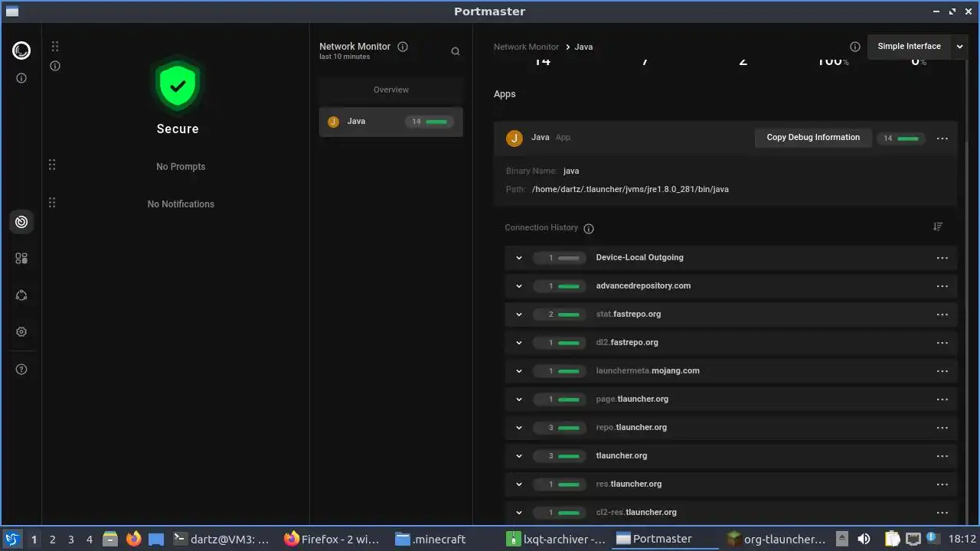
Task: Select the Java app in Network Monitor list
Action: click(391, 122)
